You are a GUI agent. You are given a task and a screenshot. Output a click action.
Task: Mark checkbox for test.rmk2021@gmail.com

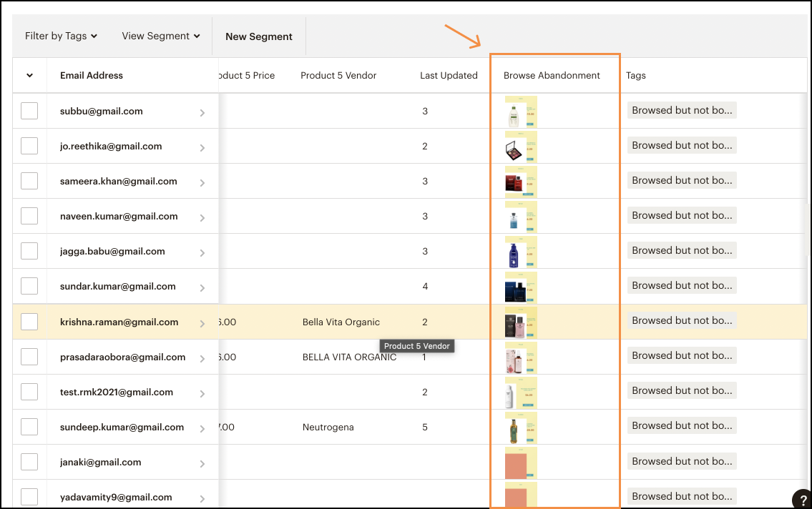click(29, 392)
